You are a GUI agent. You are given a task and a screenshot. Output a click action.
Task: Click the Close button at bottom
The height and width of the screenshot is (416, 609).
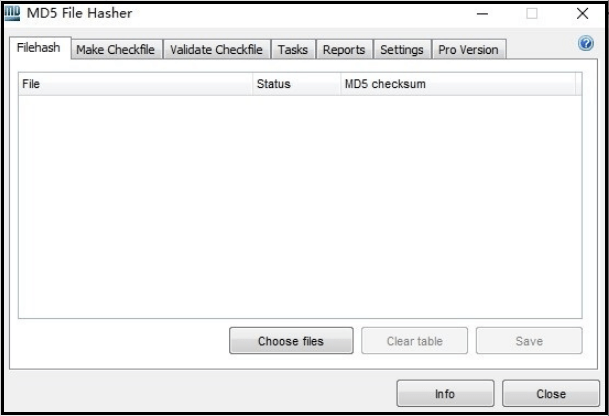point(551,393)
